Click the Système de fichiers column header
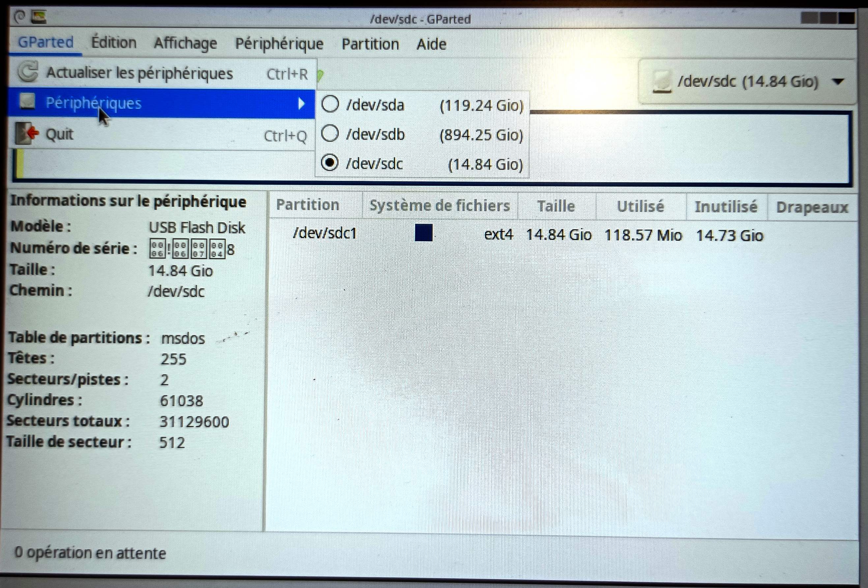 [x=439, y=206]
